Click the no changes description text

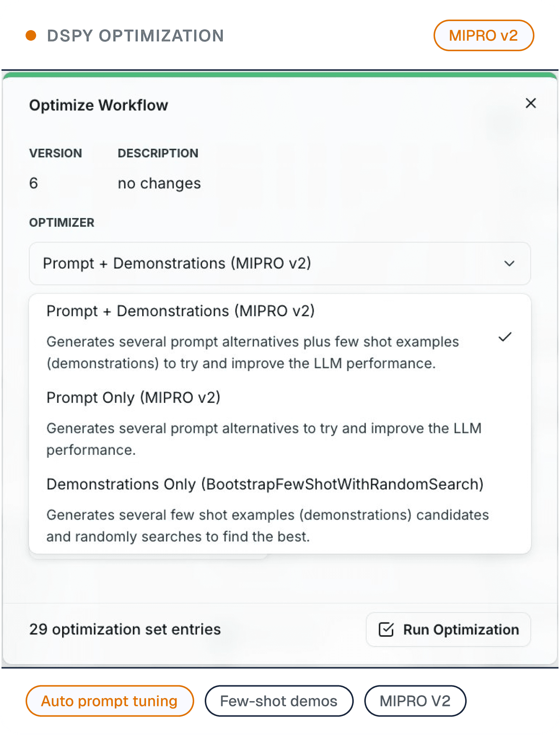[159, 183]
